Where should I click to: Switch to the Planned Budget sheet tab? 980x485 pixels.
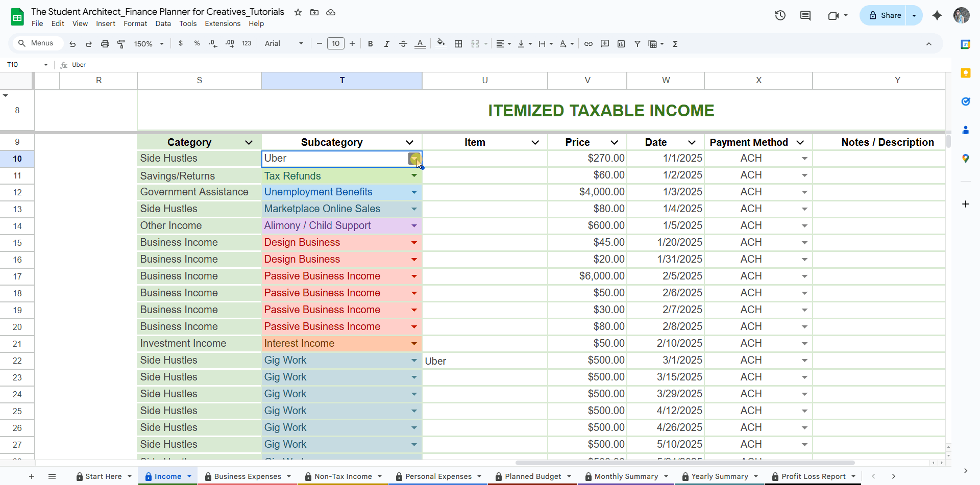(x=532, y=476)
